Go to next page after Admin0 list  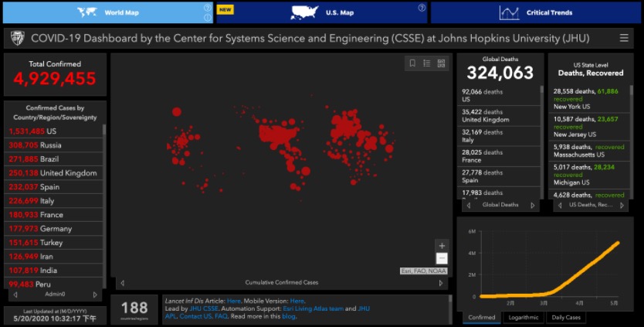[x=95, y=295]
